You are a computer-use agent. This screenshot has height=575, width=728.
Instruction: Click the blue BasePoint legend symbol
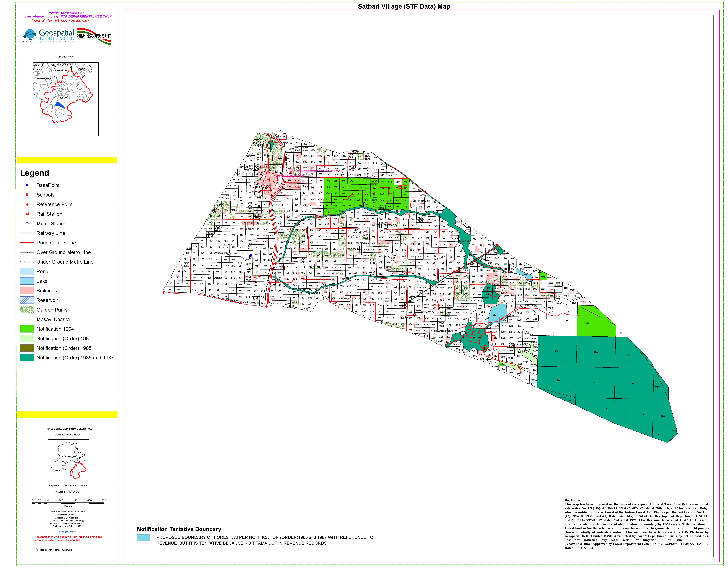[27, 185]
